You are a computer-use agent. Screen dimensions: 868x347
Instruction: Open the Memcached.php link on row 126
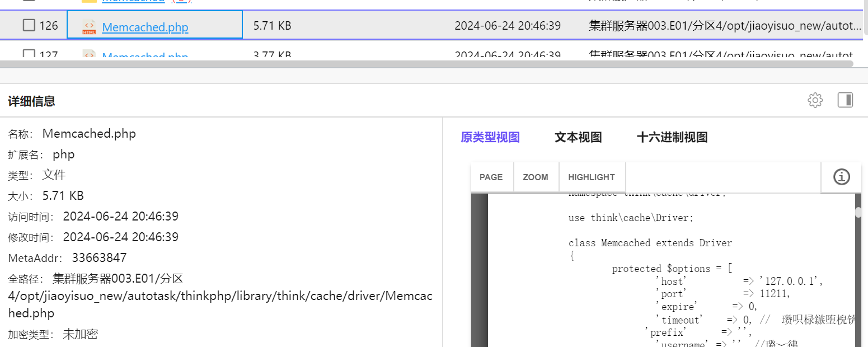(145, 27)
